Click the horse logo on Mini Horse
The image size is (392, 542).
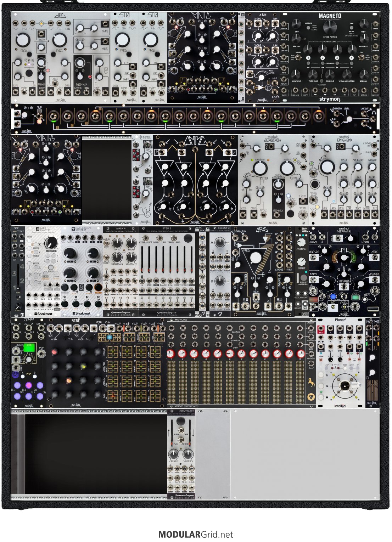311,382
